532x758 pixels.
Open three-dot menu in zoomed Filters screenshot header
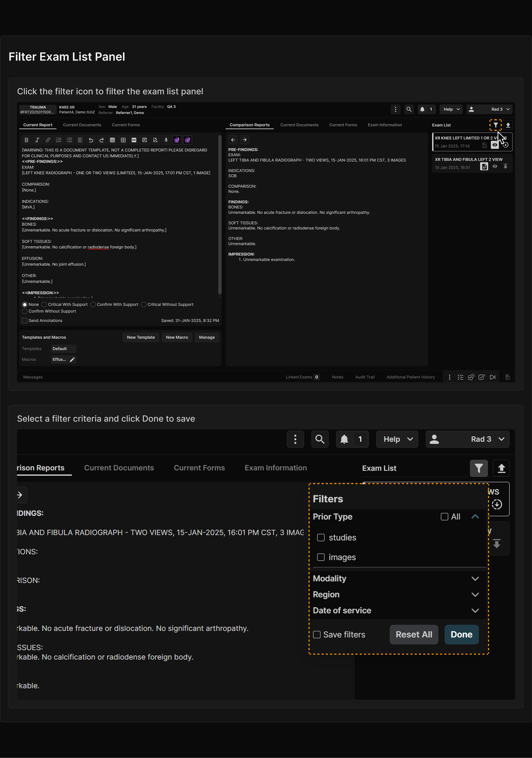pos(296,439)
